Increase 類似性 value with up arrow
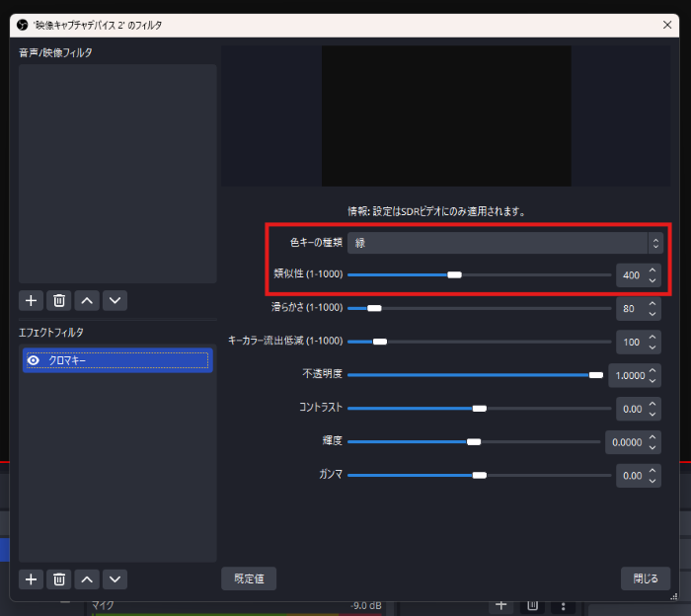This screenshot has height=616, width=691. pyautogui.click(x=653, y=269)
